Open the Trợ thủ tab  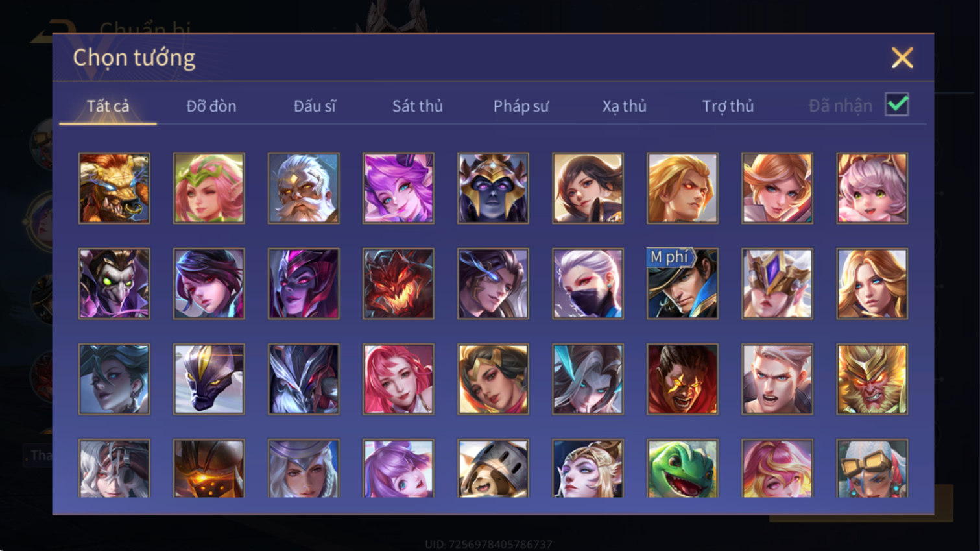(728, 106)
